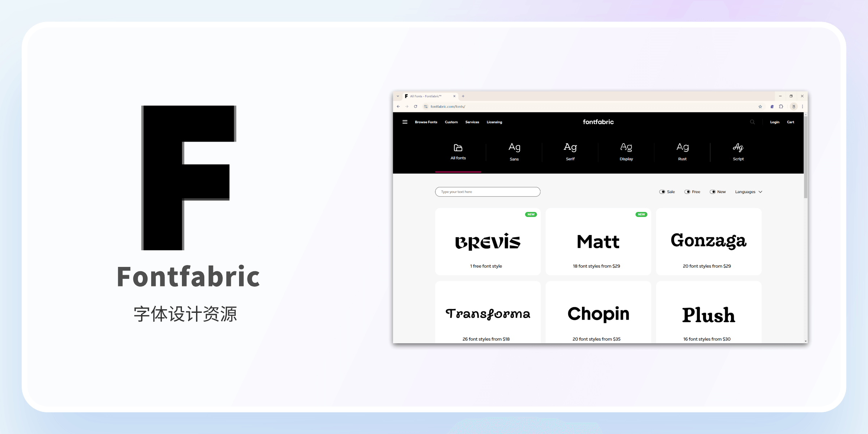Open the Gonzaga font style page
868x434 pixels.
709,241
